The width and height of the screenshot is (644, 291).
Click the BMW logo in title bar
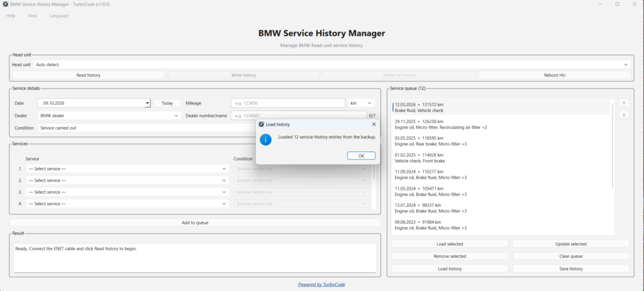click(5, 4)
